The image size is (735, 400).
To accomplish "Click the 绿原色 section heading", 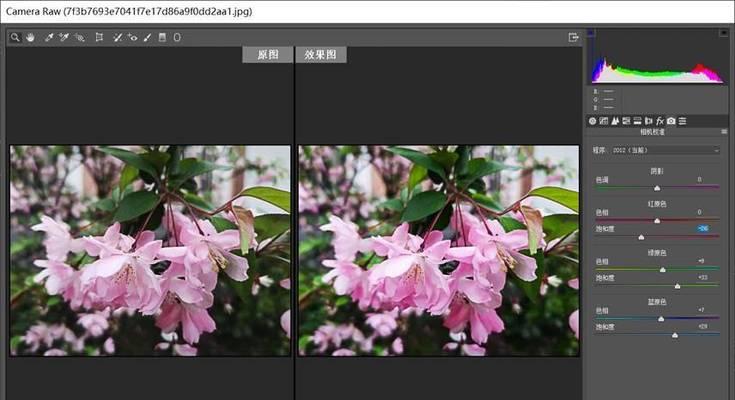I will (657, 253).
